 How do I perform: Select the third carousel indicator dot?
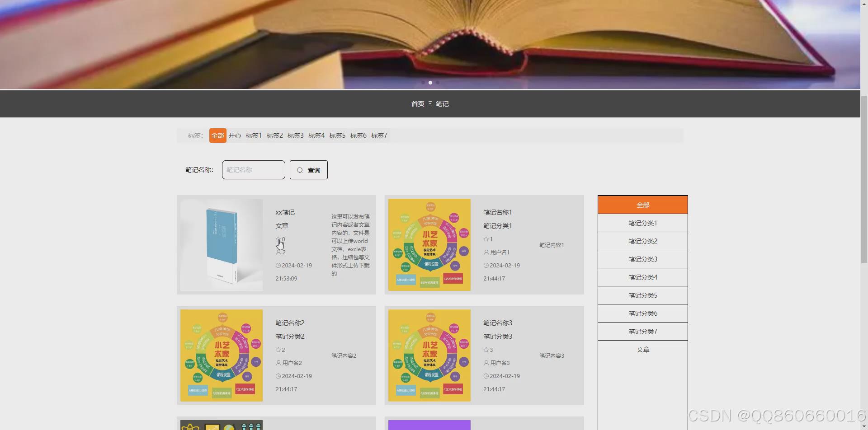pyautogui.click(x=438, y=83)
